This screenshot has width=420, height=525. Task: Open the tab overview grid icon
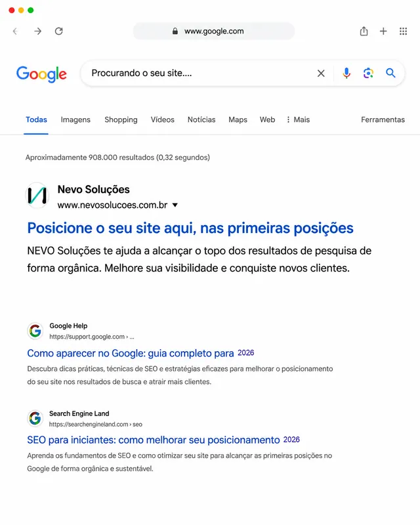403,31
